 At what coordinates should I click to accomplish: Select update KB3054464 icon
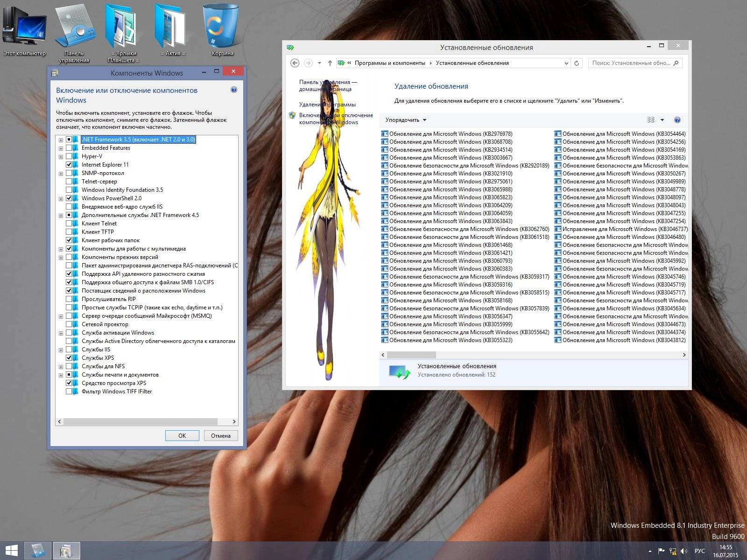pos(558,134)
